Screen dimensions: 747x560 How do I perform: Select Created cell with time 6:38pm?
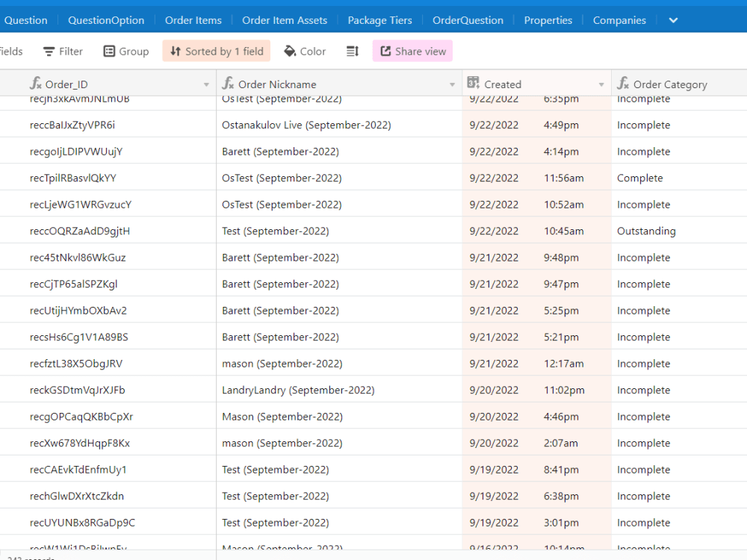click(537, 497)
